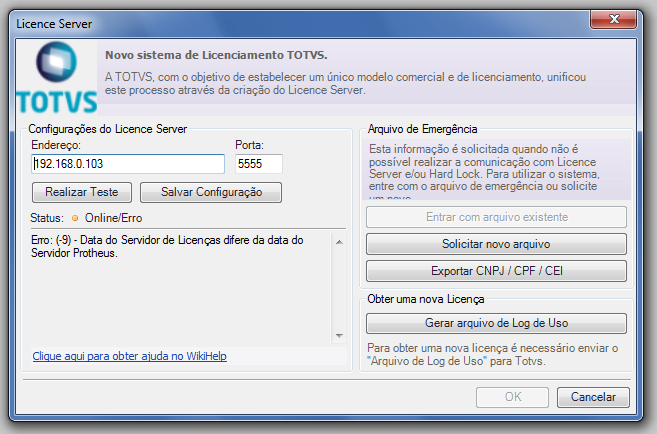The width and height of the screenshot is (657, 434).
Task: Click Solicitar novo arquivo button
Action: click(497, 244)
